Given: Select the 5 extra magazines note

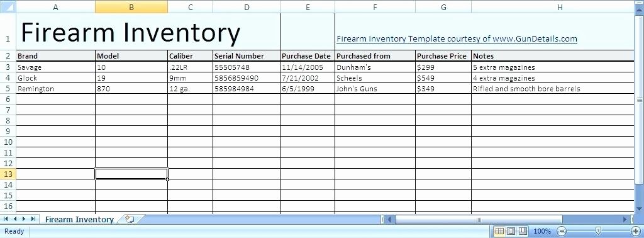Looking at the screenshot, I should click(x=553, y=67).
